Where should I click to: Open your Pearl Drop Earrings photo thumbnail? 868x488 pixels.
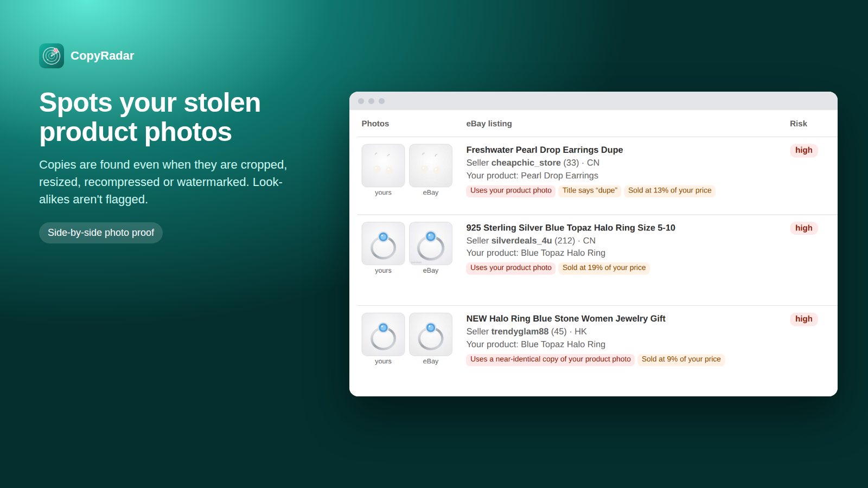(x=383, y=165)
